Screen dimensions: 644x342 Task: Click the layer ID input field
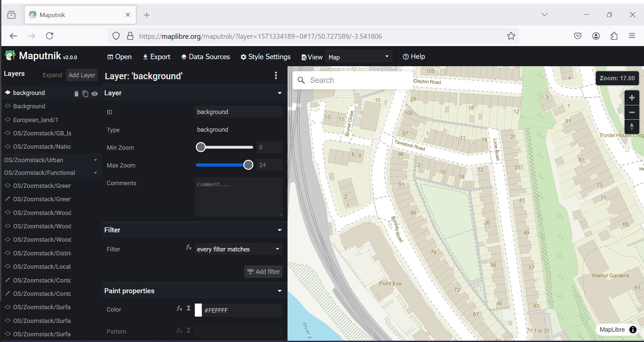(238, 112)
